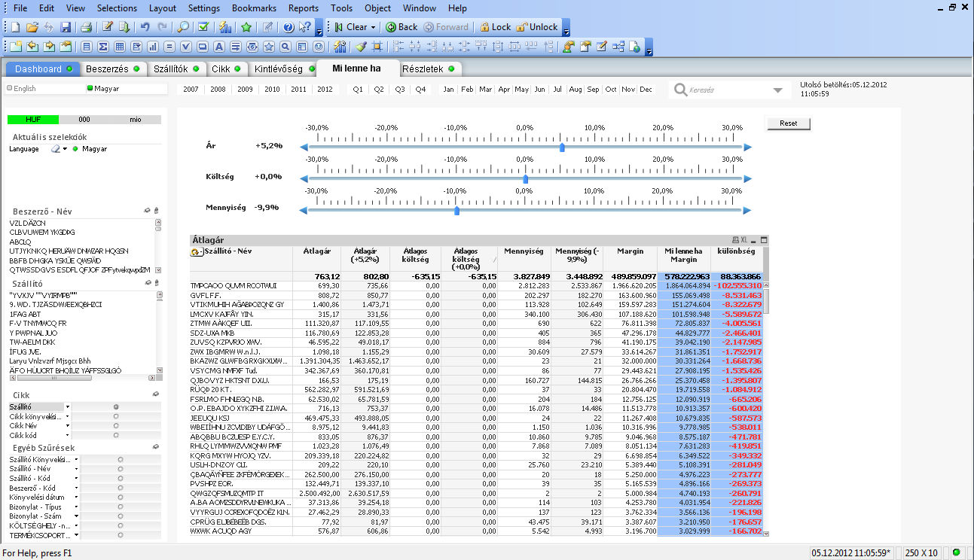Click the Költség slider handle

(525, 179)
